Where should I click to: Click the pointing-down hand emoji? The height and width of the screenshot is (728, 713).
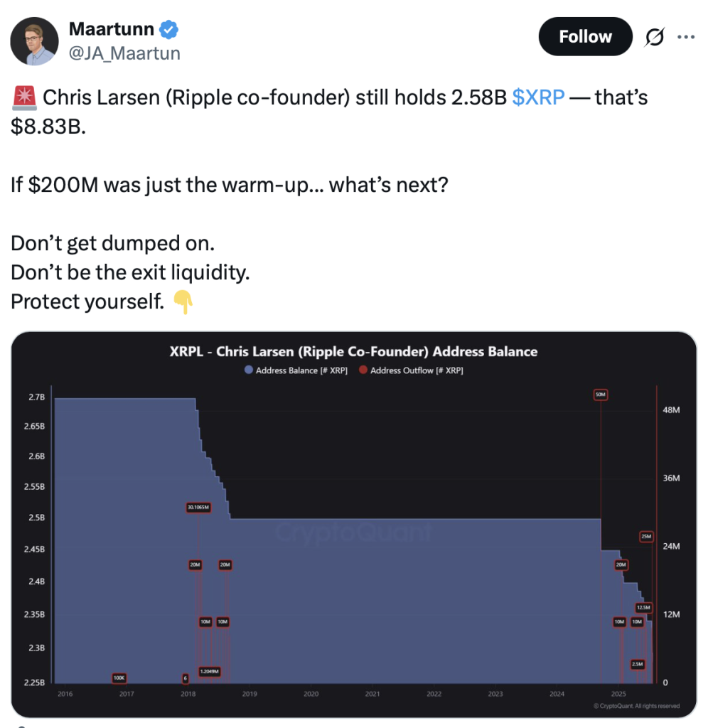pyautogui.click(x=183, y=302)
